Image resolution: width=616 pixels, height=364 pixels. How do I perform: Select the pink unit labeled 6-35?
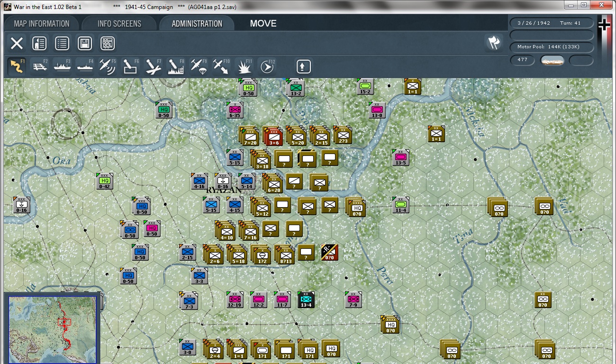(235, 110)
